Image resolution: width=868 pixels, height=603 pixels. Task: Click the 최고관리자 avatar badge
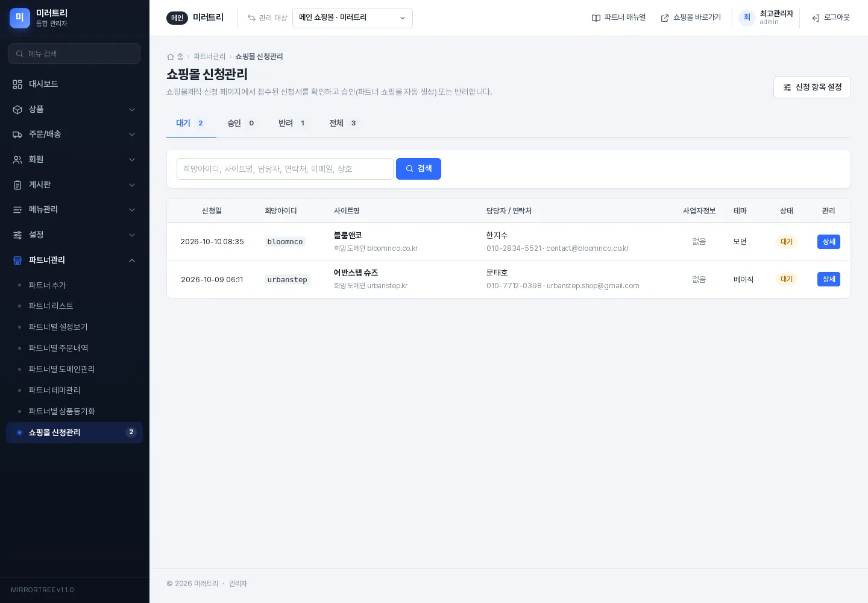(x=747, y=17)
